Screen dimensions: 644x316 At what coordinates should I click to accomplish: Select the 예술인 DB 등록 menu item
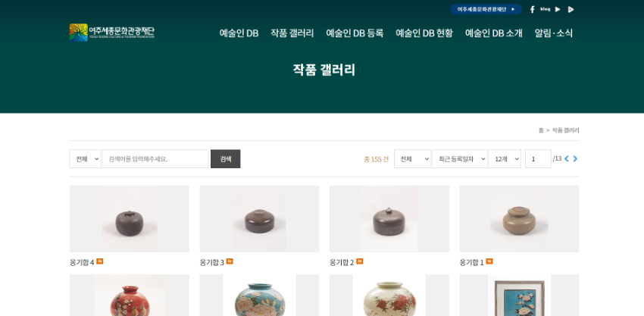pos(355,33)
